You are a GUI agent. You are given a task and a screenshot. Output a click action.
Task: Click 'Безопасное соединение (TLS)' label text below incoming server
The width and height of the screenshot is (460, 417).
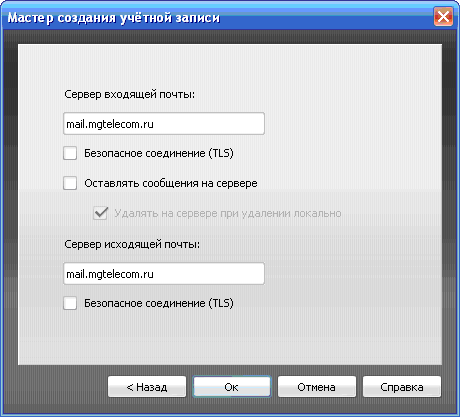(159, 153)
